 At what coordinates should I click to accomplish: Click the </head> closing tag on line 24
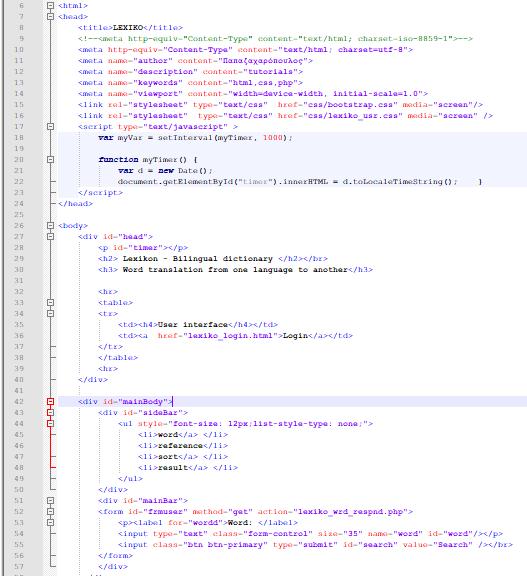tap(75, 204)
